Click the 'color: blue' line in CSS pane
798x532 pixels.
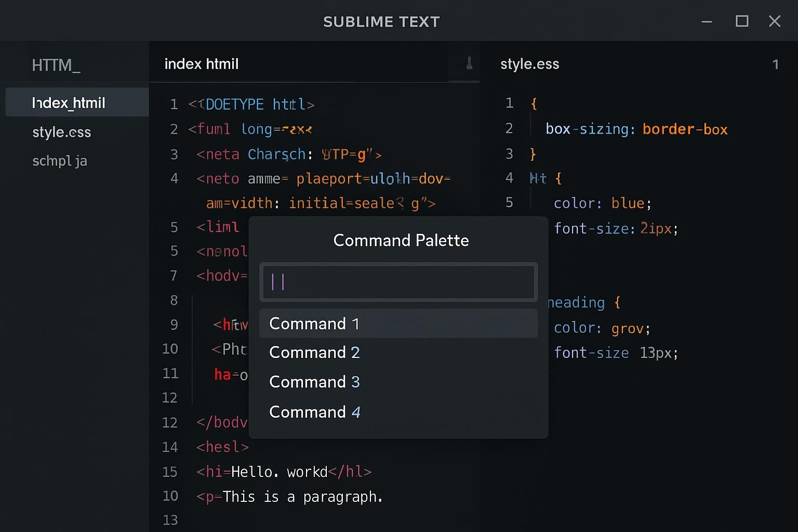point(602,203)
